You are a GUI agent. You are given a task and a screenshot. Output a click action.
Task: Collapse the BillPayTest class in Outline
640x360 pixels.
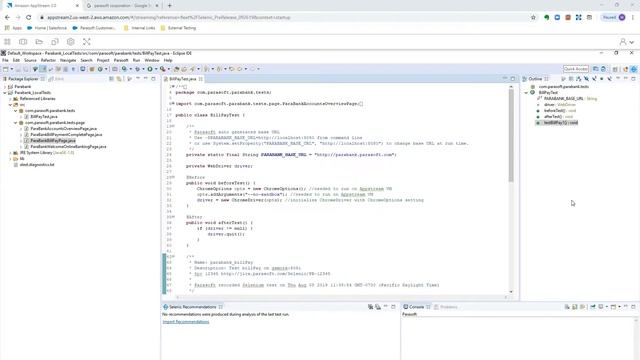(527, 93)
